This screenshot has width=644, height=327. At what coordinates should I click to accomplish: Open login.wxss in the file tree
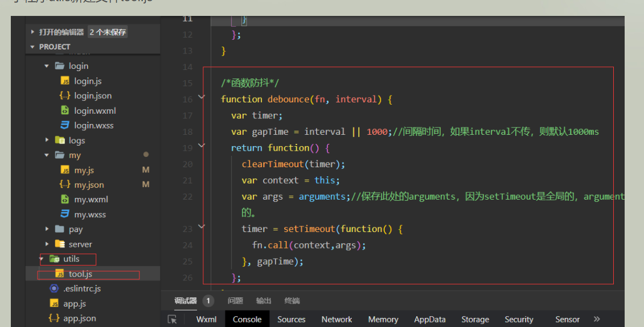(x=93, y=126)
